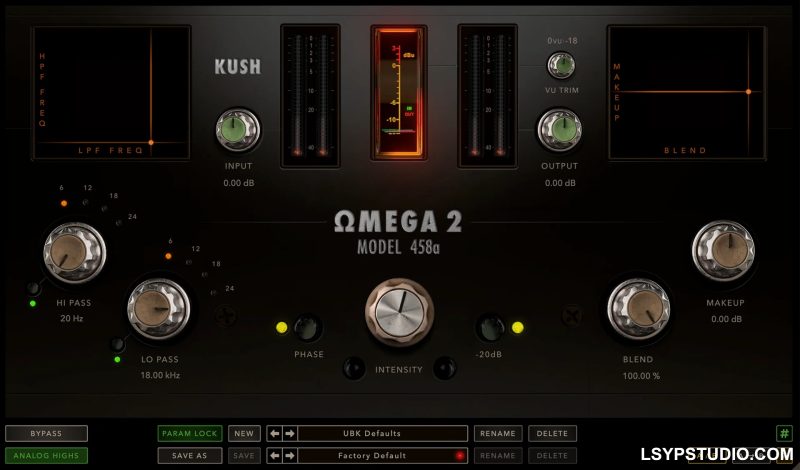Select the 24 dB slope for LO PASS

[x=213, y=293]
